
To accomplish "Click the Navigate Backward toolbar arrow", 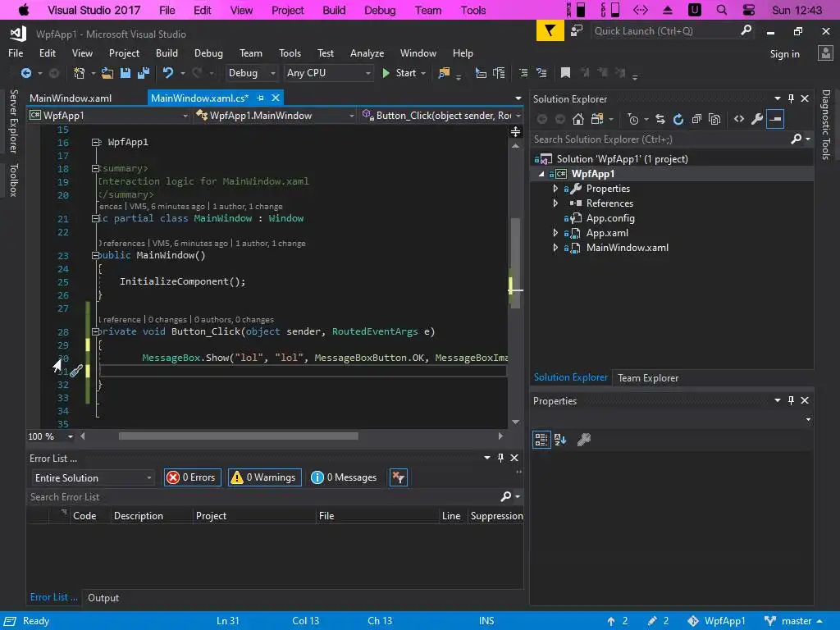I will (x=26, y=73).
